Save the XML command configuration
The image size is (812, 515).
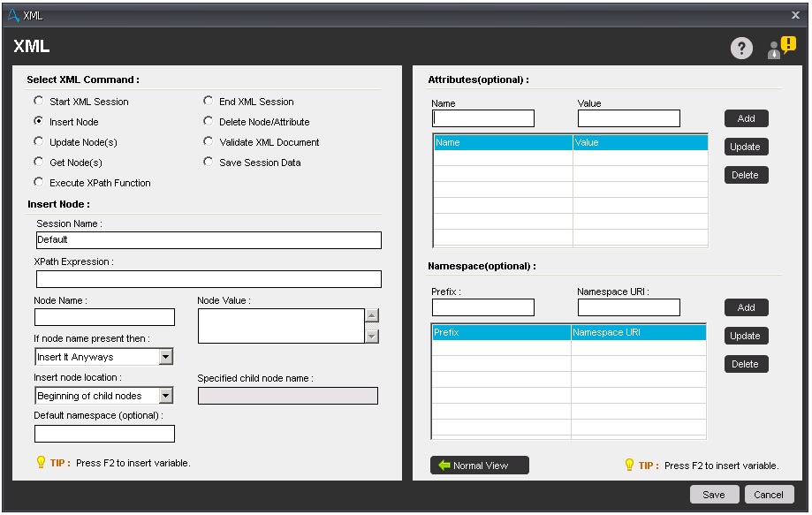pos(714,495)
